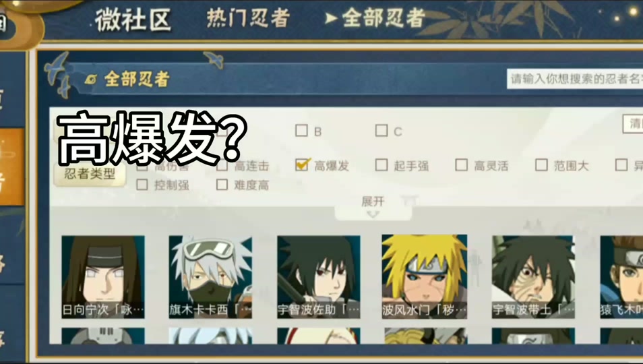Check the C rank checkbox
Viewport: 643px width, 364px height.
tap(381, 130)
